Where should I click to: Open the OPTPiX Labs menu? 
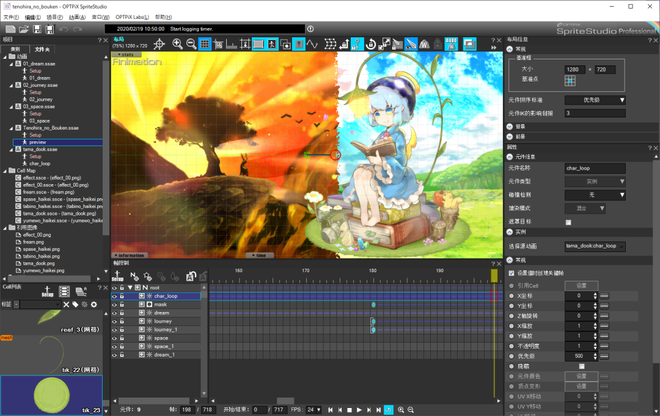[x=130, y=17]
